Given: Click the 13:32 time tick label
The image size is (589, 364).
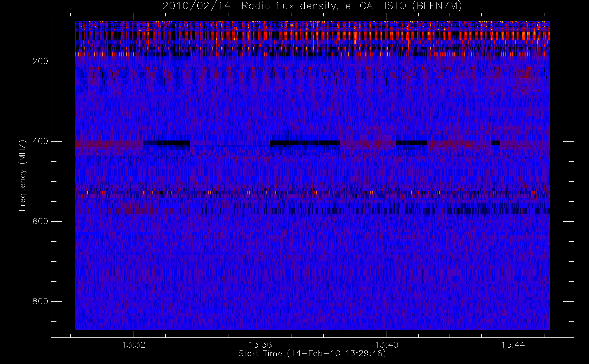Looking at the screenshot, I should pos(134,345).
